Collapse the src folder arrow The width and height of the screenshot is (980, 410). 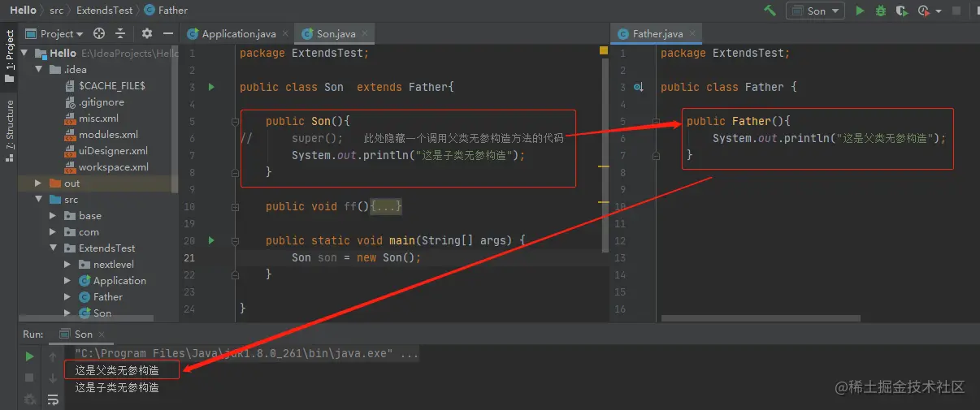[38, 200]
